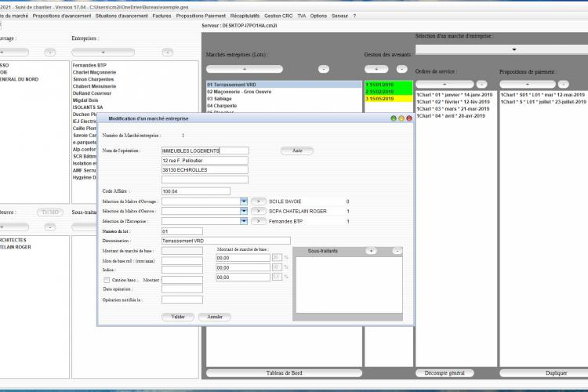Select lot 01 Terrassement VRD in list
The image size is (588, 392).
pos(285,85)
